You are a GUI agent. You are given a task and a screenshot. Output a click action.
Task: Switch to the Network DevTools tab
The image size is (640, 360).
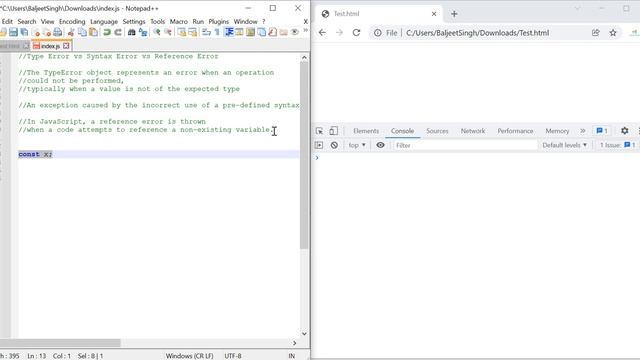click(x=473, y=131)
